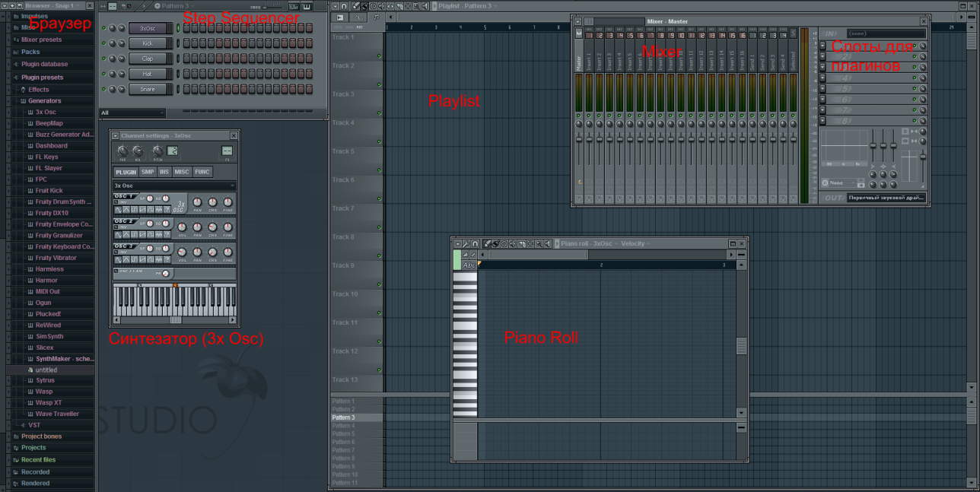The height and width of the screenshot is (492, 980).
Task: Adjust the Master volume fader in Mixer
Action: click(x=579, y=140)
